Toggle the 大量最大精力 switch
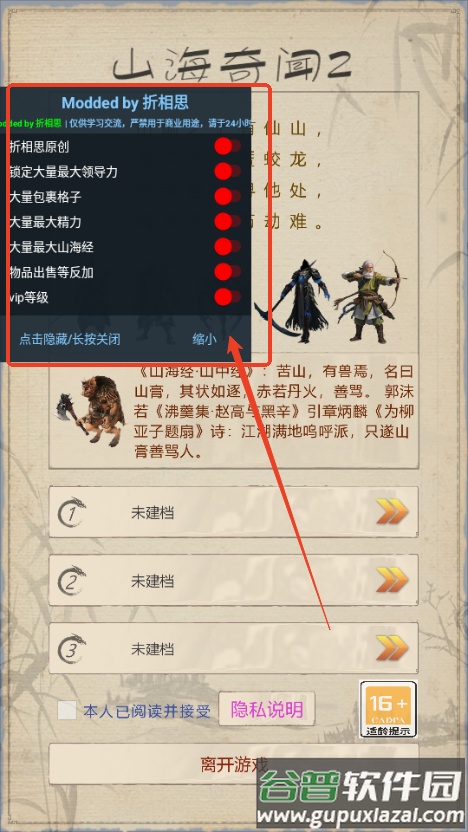468x832 pixels. [x=228, y=221]
